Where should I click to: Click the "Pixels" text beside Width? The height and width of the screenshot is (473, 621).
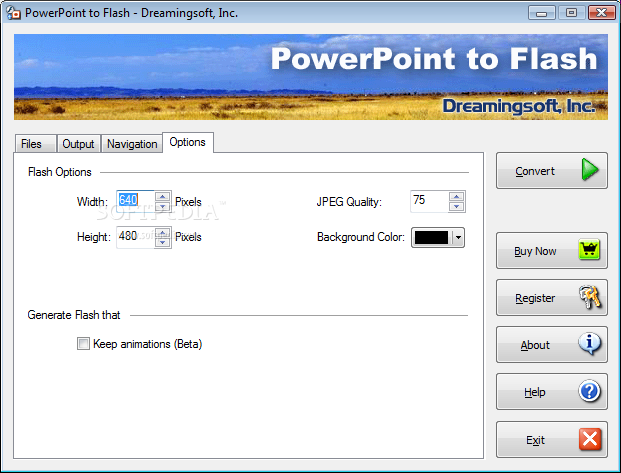[188, 202]
